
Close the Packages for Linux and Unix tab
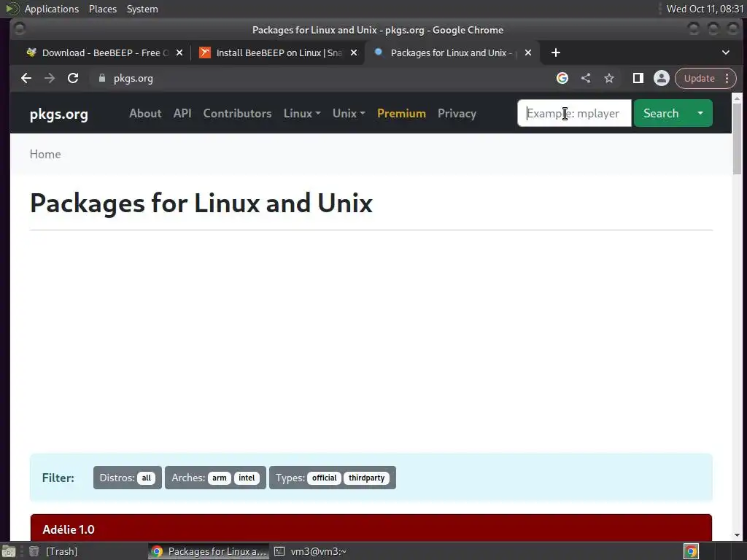pyautogui.click(x=528, y=52)
